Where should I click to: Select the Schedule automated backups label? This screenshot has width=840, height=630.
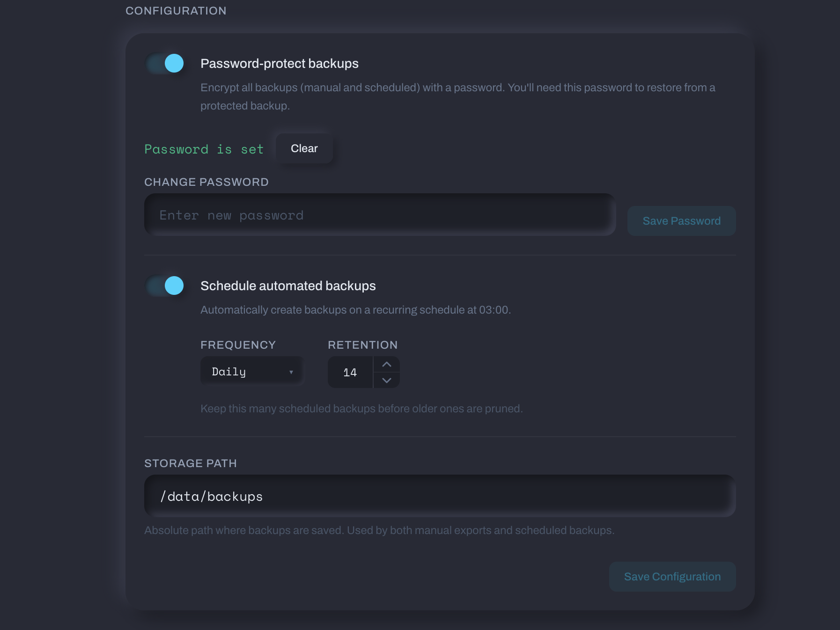(x=288, y=286)
